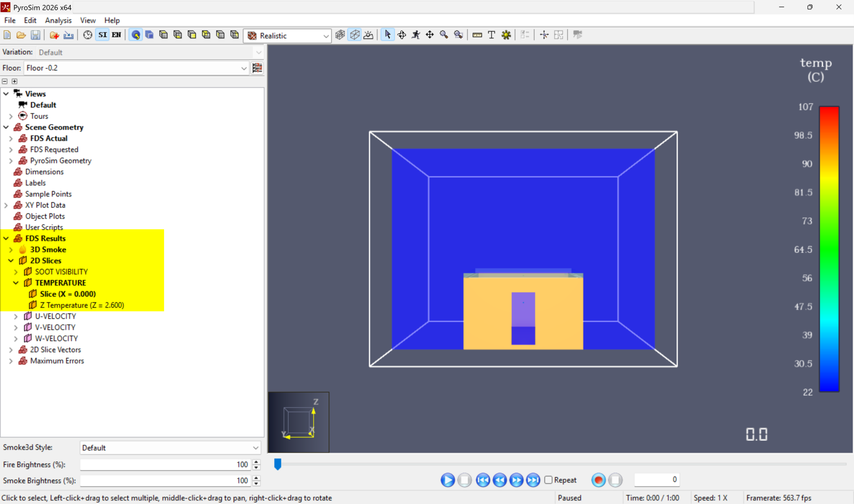Click the Stop playback button
This screenshot has width=854, height=504.
[x=464, y=480]
